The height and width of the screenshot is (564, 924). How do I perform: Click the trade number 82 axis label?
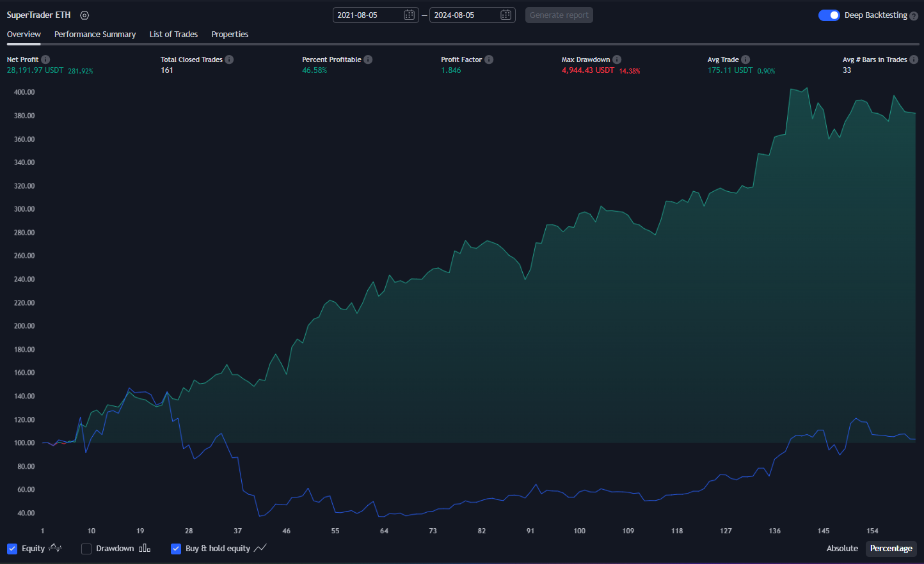point(482,531)
